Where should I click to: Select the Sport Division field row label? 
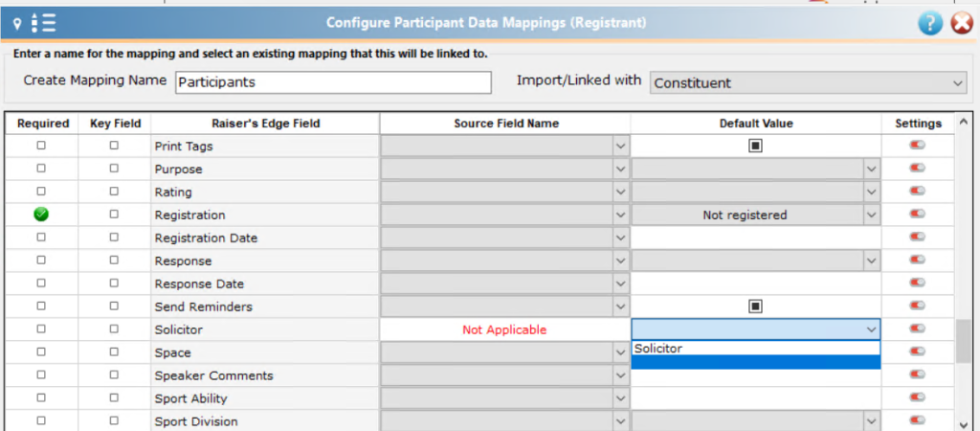[x=195, y=421]
